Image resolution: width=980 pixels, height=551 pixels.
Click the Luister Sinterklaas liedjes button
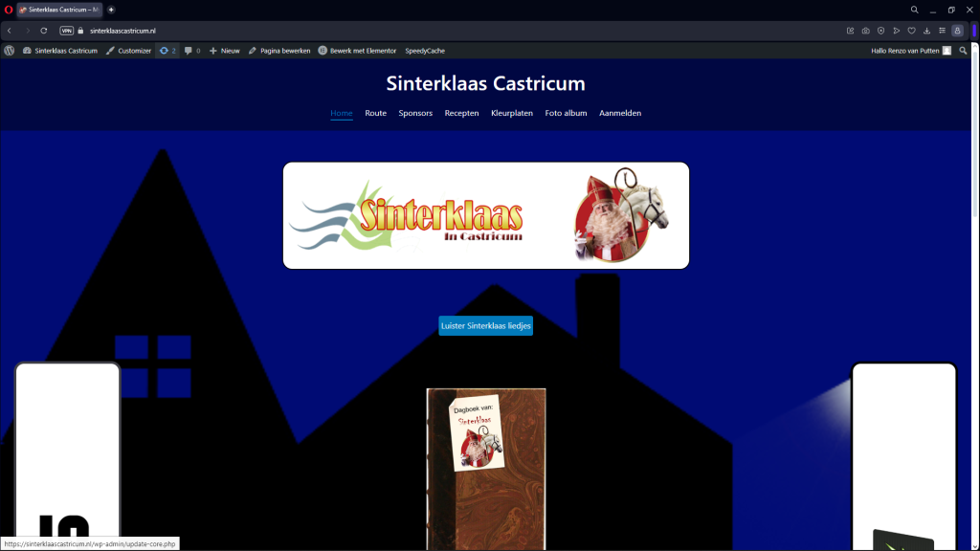485,325
